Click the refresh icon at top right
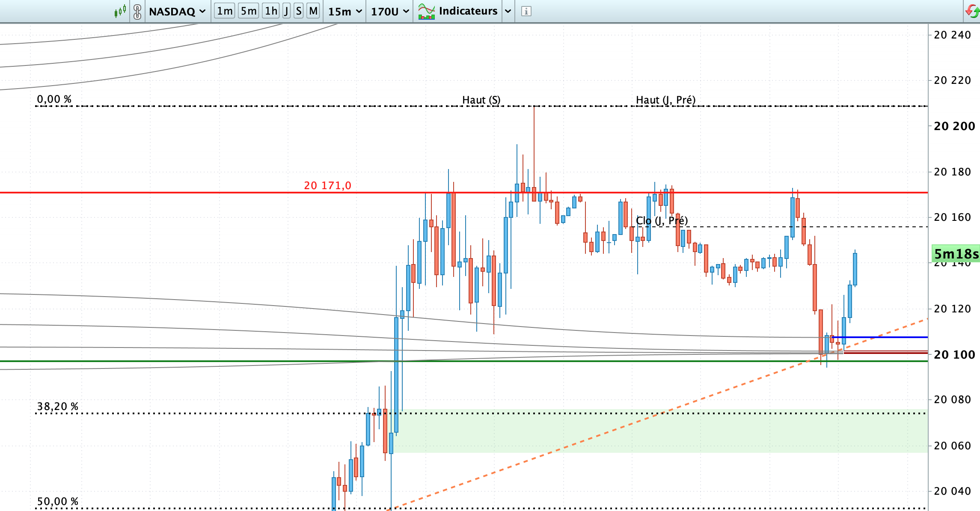Viewport: 980px width, 511px height. [972, 11]
